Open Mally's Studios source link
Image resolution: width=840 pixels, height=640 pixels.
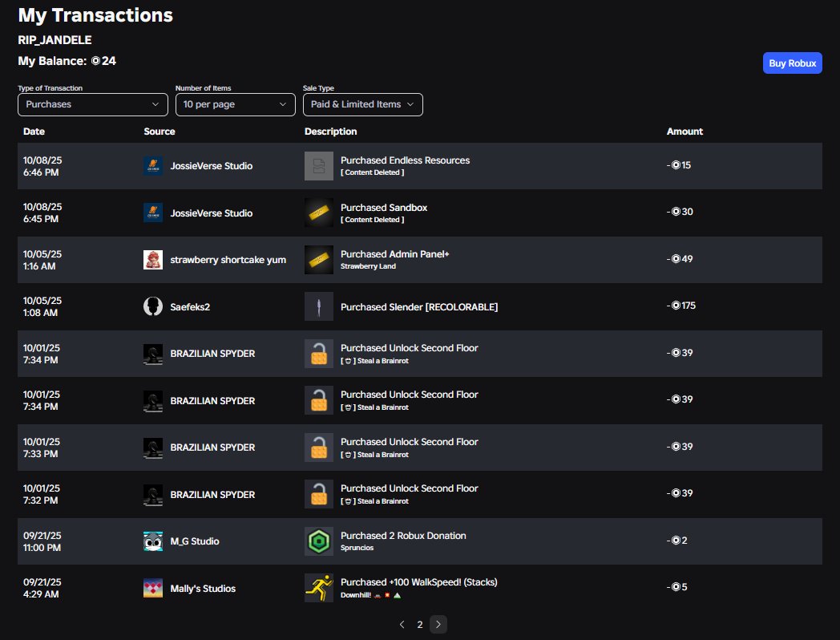click(203, 589)
